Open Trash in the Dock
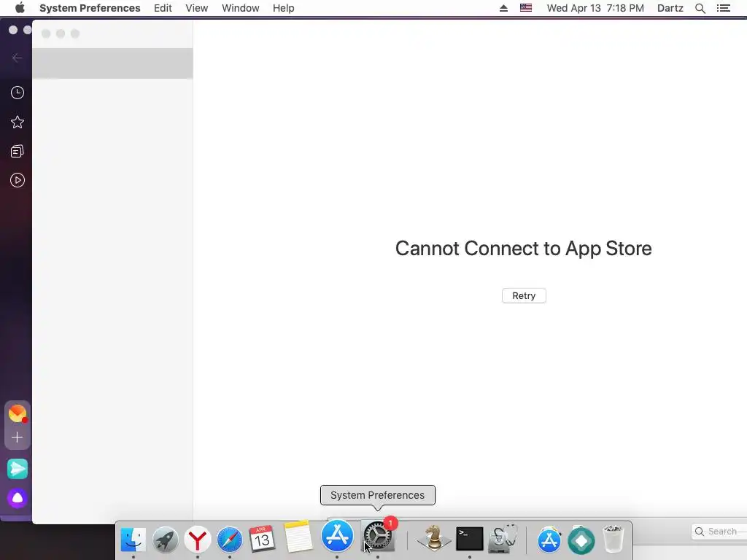The image size is (747, 560). click(613, 539)
